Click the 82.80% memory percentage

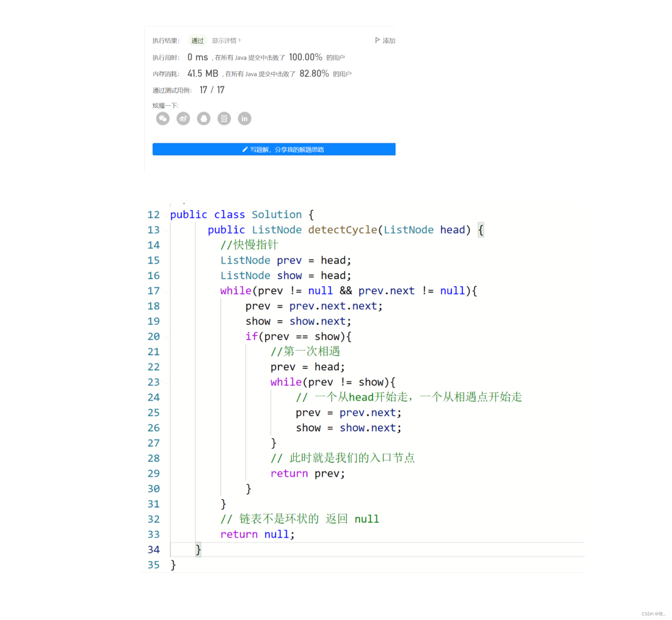pyautogui.click(x=314, y=74)
